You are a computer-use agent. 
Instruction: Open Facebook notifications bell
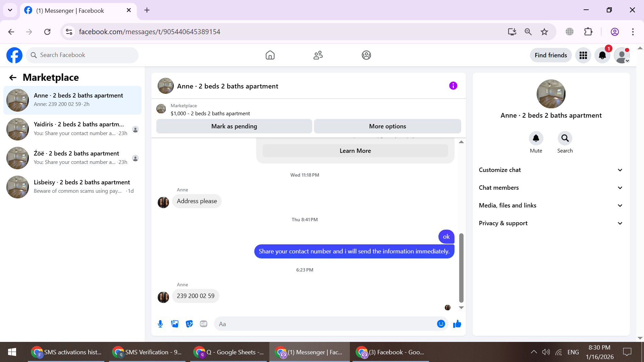pyautogui.click(x=602, y=55)
